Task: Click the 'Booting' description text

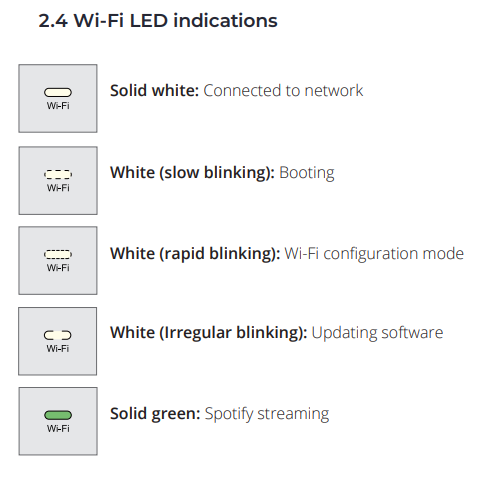Action: (307, 173)
